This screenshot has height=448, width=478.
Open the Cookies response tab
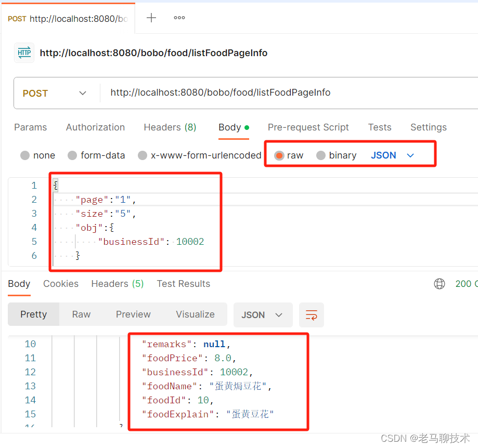coord(61,284)
